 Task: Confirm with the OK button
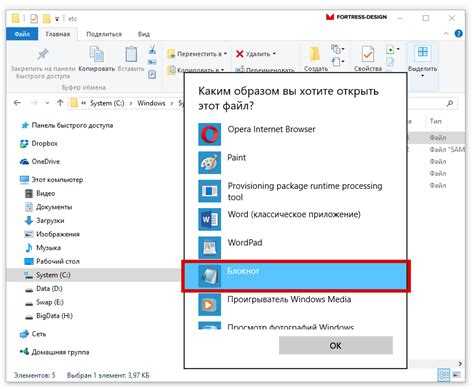tap(336, 346)
